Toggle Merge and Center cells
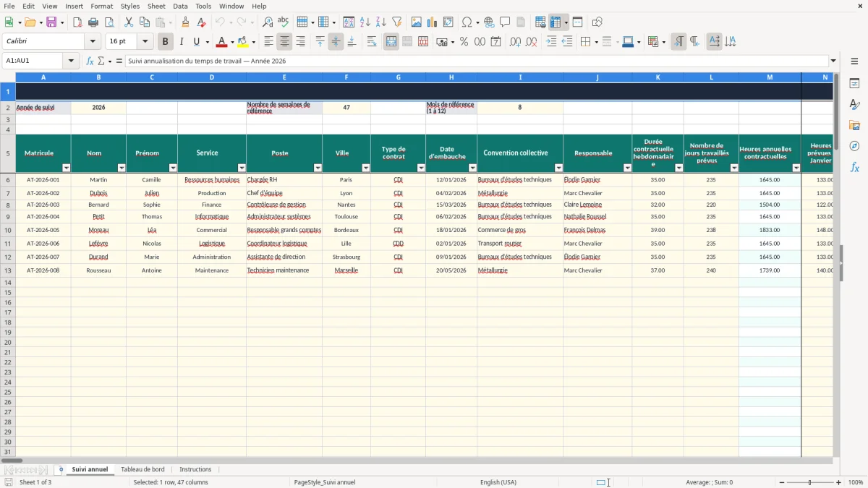 coord(391,42)
